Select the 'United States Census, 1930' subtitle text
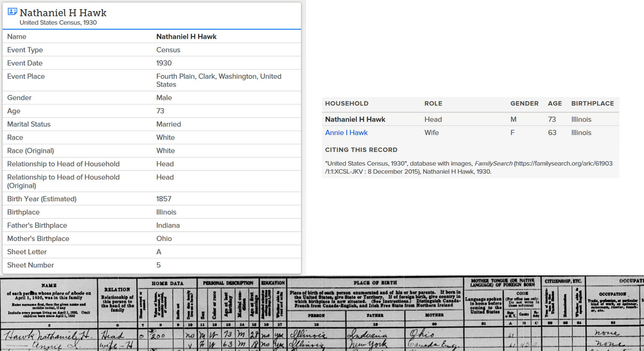 pyautogui.click(x=58, y=22)
